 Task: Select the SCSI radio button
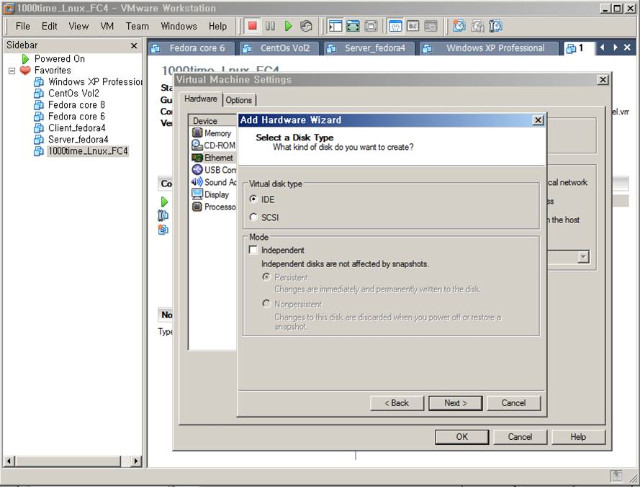(x=253, y=217)
